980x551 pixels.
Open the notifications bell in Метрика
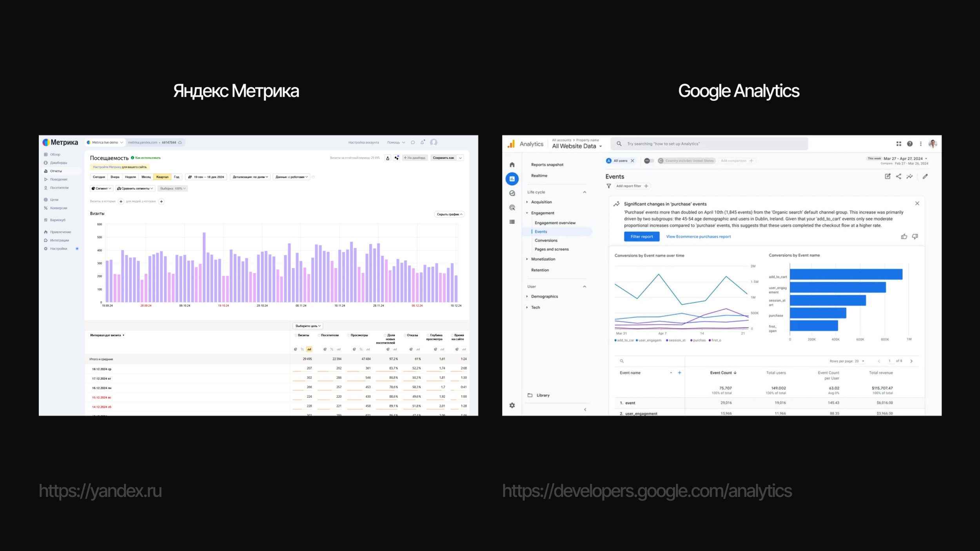tap(422, 142)
